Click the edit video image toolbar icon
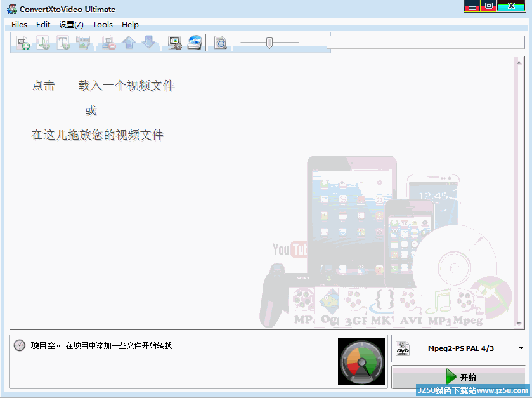 tap(83, 43)
